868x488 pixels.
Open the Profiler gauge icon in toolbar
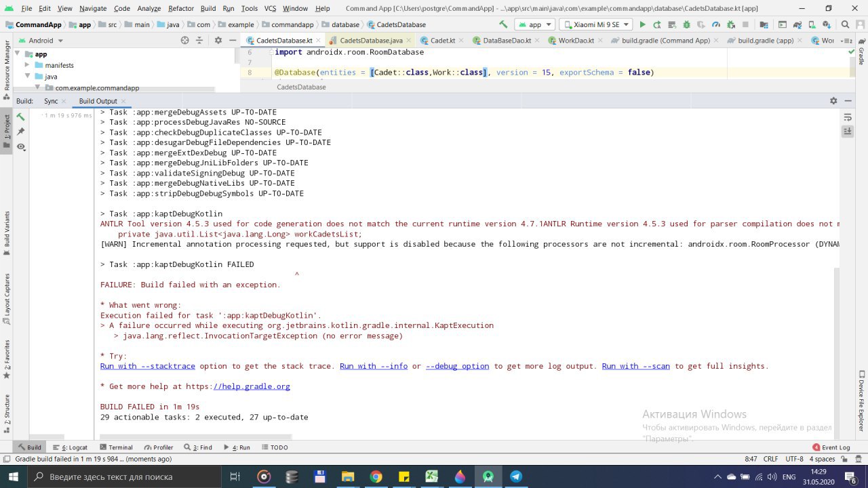tap(716, 24)
